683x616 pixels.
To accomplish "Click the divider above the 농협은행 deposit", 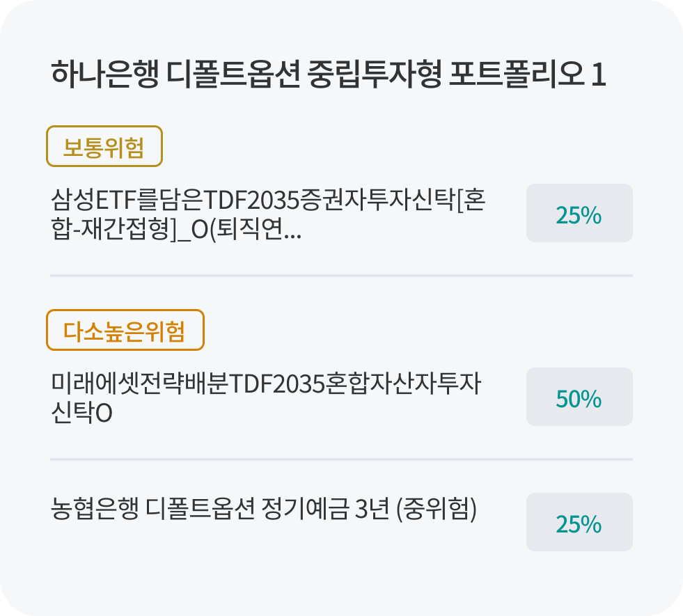I will click(x=341, y=459).
